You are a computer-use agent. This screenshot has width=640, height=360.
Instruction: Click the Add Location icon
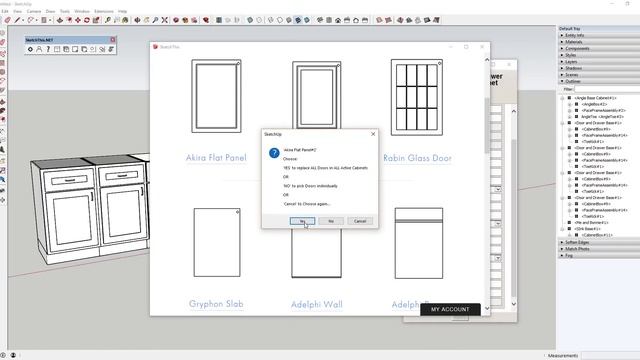pos(219,20)
